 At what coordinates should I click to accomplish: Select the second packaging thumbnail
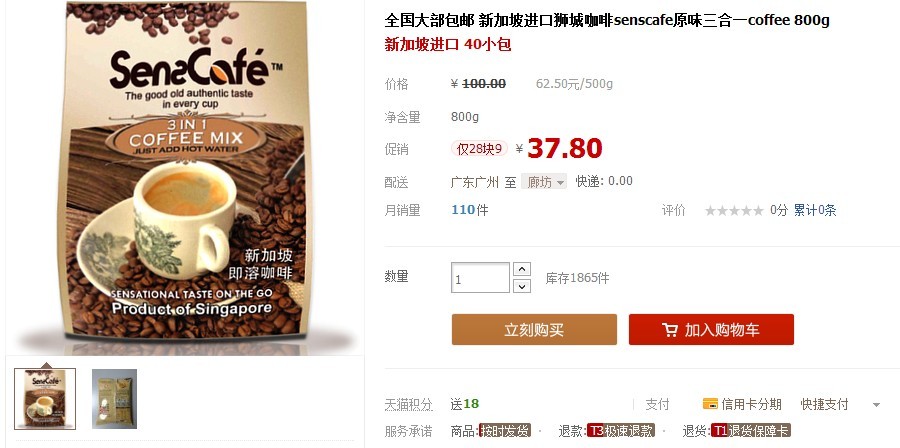114,399
